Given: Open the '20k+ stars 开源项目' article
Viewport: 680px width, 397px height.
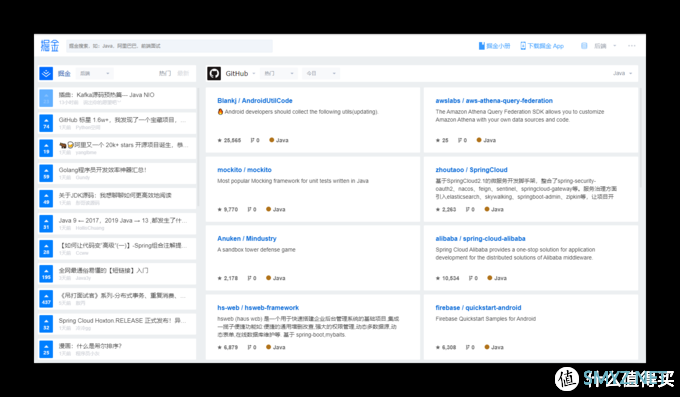Looking at the screenshot, I should [123, 145].
